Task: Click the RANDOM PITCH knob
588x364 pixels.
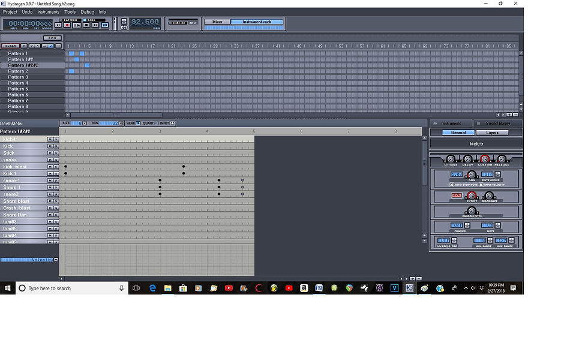Action: coord(472,210)
